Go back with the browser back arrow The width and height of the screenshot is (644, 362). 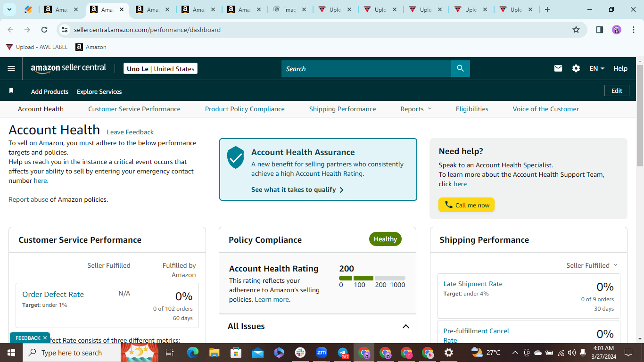click(x=10, y=30)
